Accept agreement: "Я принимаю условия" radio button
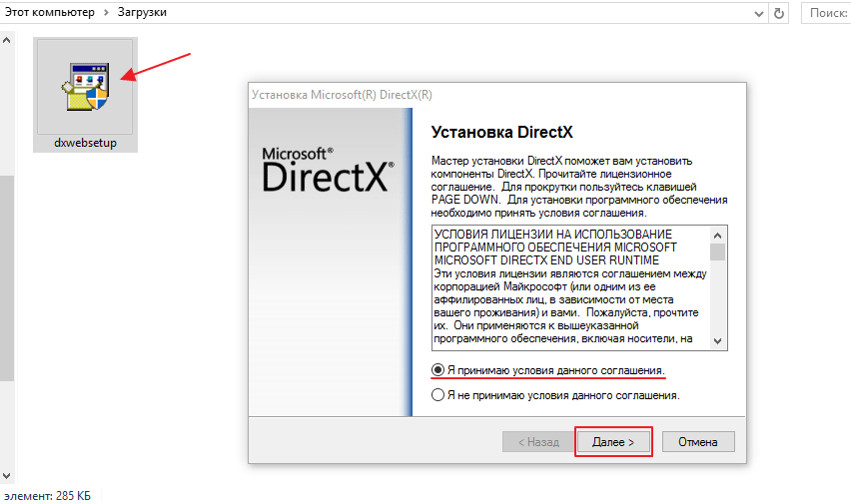This screenshot has width=851, height=504. pyautogui.click(x=437, y=370)
